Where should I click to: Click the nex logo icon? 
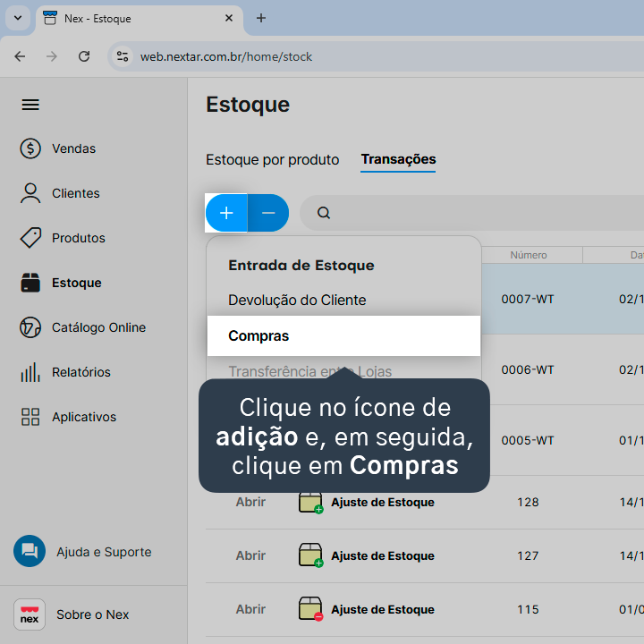30,614
